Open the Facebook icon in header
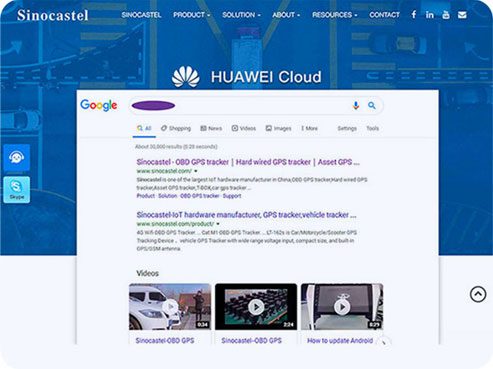493x369 pixels. pyautogui.click(x=414, y=15)
